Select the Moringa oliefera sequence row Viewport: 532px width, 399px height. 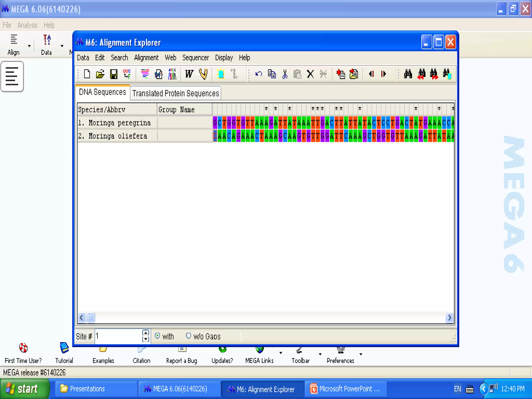pyautogui.click(x=117, y=136)
